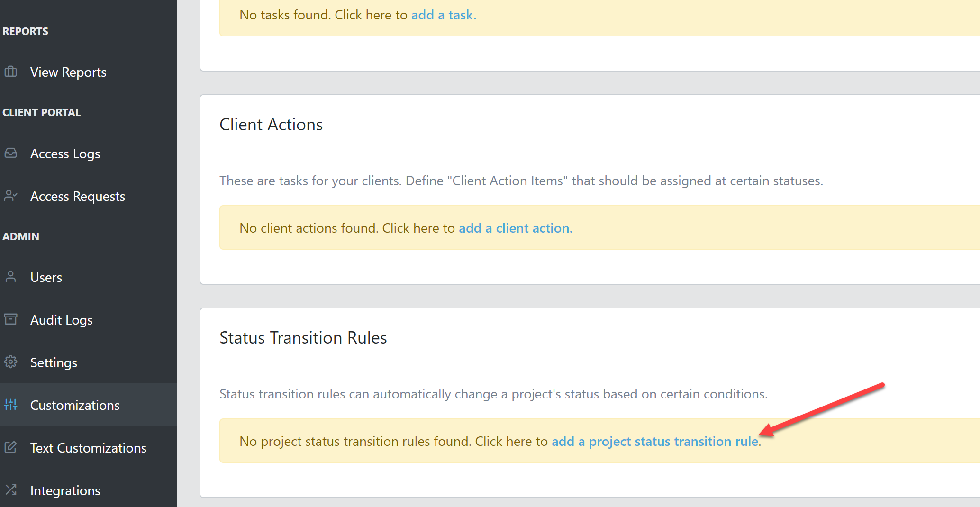Screen dimensions: 980x507
Task: Select the View Reports chart icon
Action: pyautogui.click(x=10, y=72)
